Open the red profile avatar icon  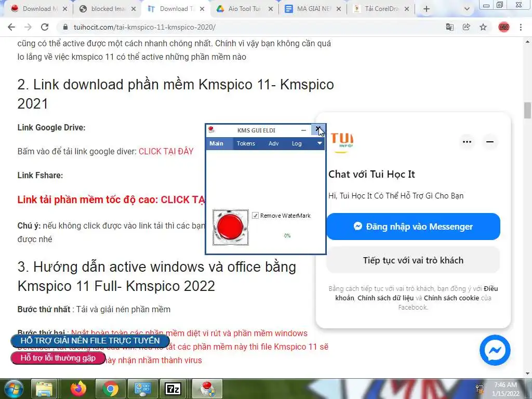coord(504,27)
